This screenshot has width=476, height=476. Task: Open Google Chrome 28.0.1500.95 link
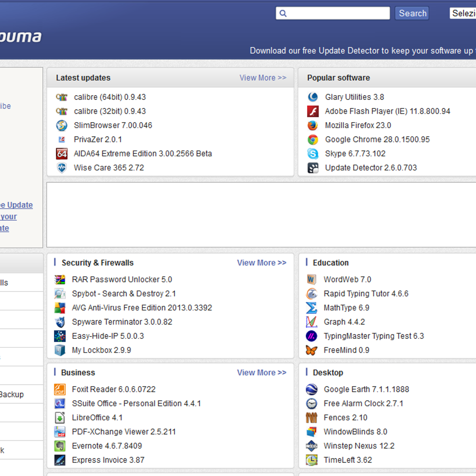click(x=378, y=140)
